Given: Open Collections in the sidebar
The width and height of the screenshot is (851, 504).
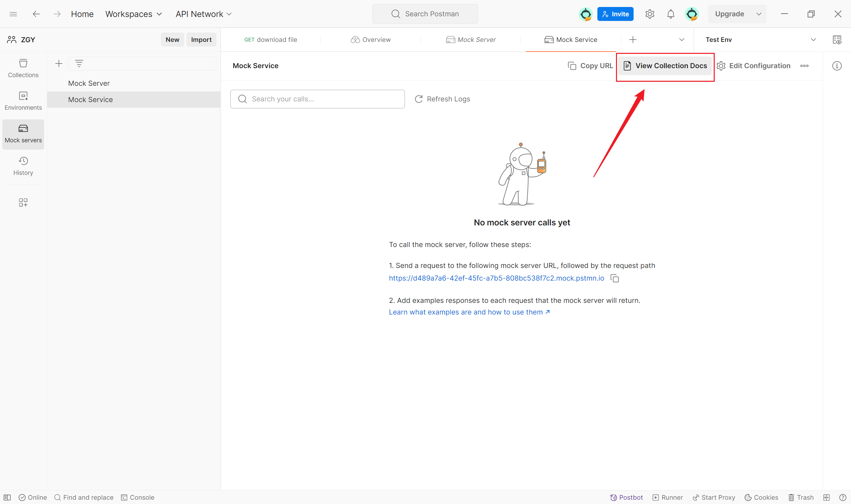Looking at the screenshot, I should click(x=23, y=68).
